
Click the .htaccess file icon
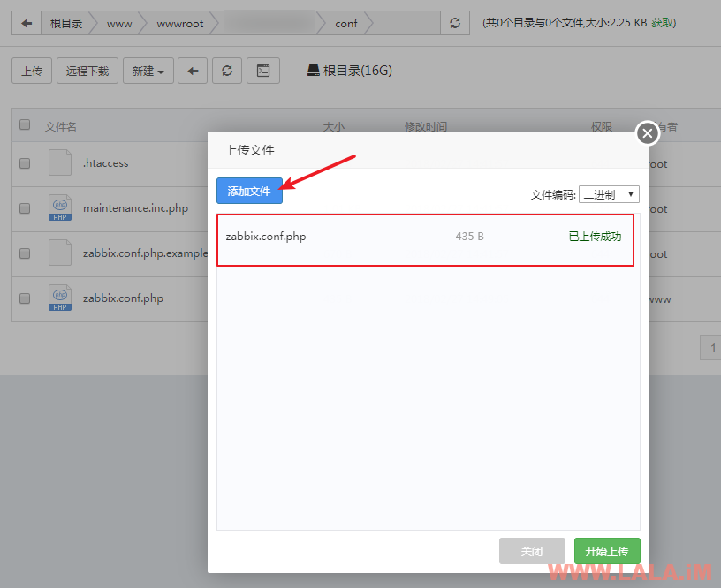pos(60,163)
